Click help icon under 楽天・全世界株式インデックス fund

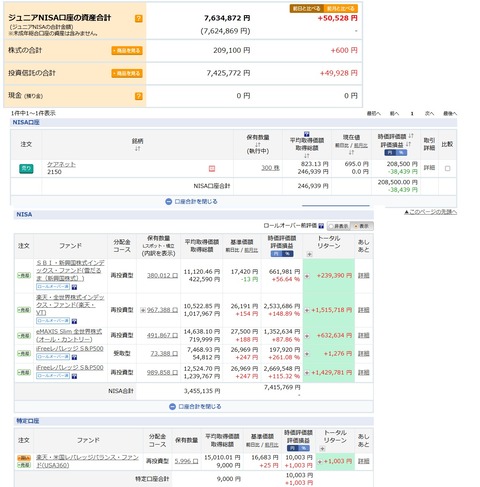74,321
